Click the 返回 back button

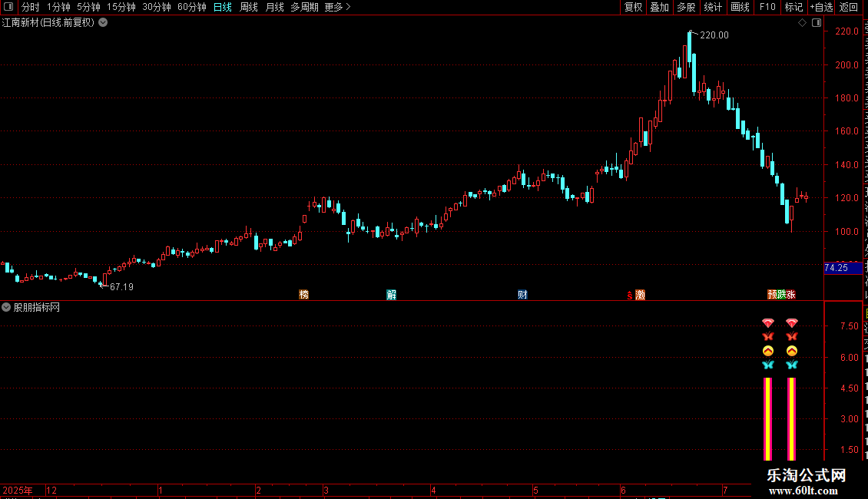(849, 7)
